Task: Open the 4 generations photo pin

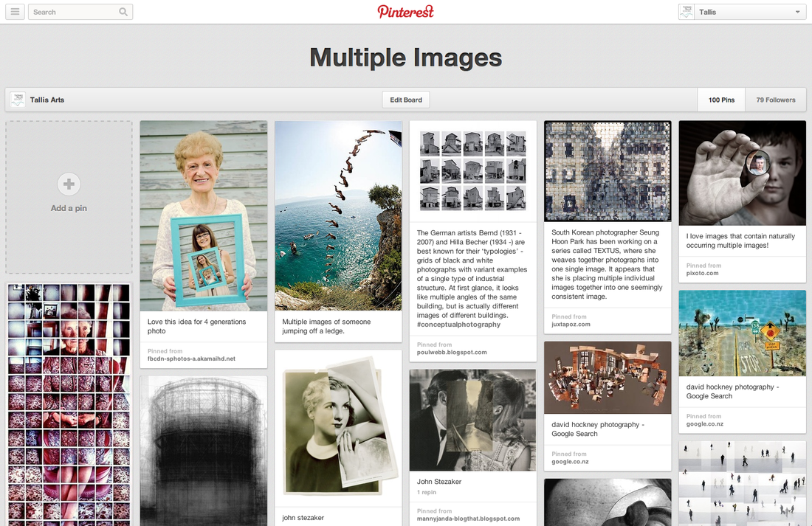Action: point(204,215)
